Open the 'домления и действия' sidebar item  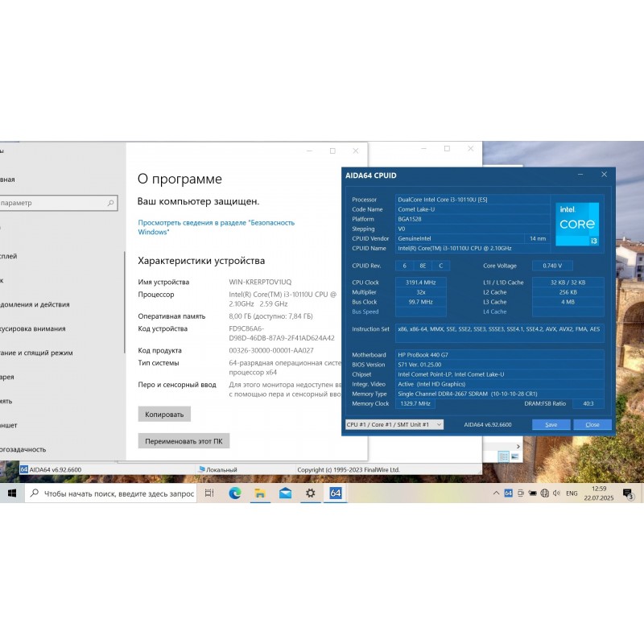pos(35,305)
